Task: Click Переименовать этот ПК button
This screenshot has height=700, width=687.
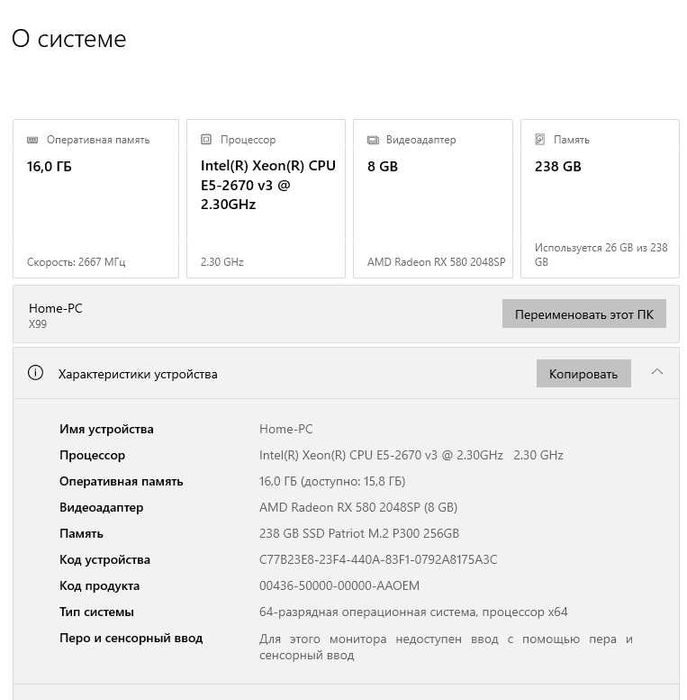Action: [584, 314]
